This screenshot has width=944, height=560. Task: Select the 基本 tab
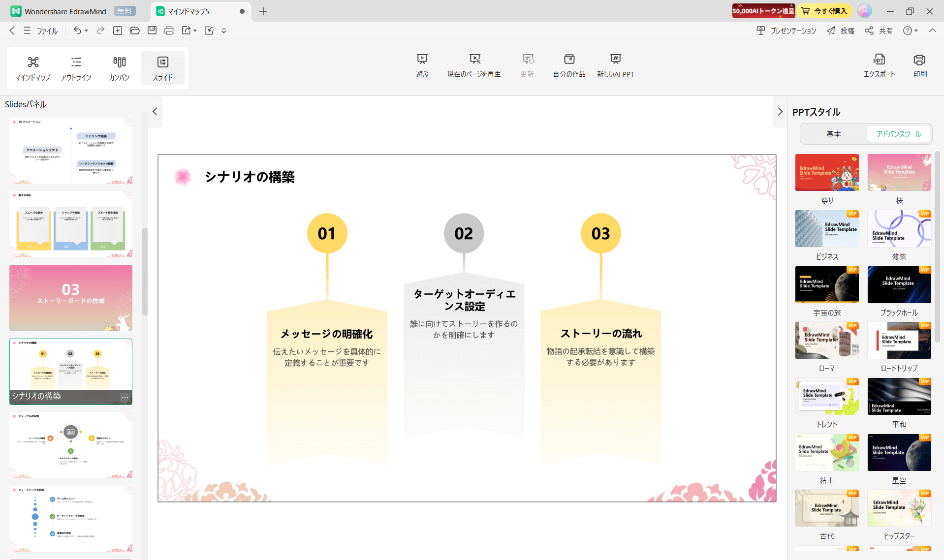[x=834, y=134]
